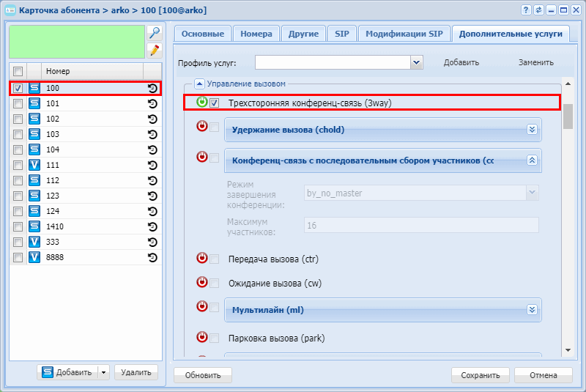This screenshot has width=586, height=392.
Task: Click the history icon for number 102
Action: [x=152, y=119]
